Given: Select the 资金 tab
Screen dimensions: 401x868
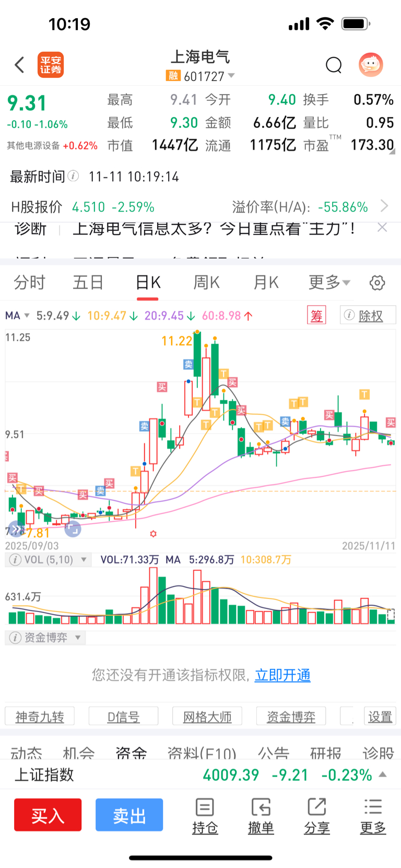Looking at the screenshot, I should pyautogui.click(x=131, y=753).
